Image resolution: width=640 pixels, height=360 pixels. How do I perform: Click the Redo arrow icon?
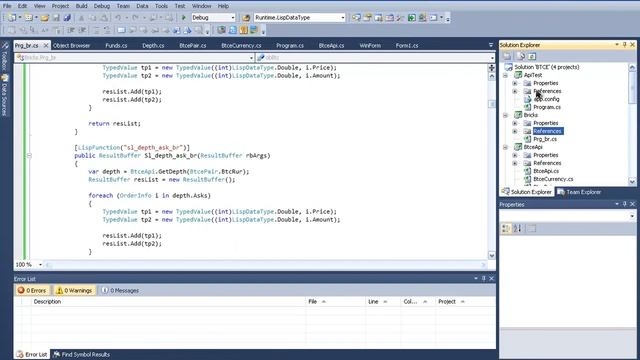coord(135,18)
